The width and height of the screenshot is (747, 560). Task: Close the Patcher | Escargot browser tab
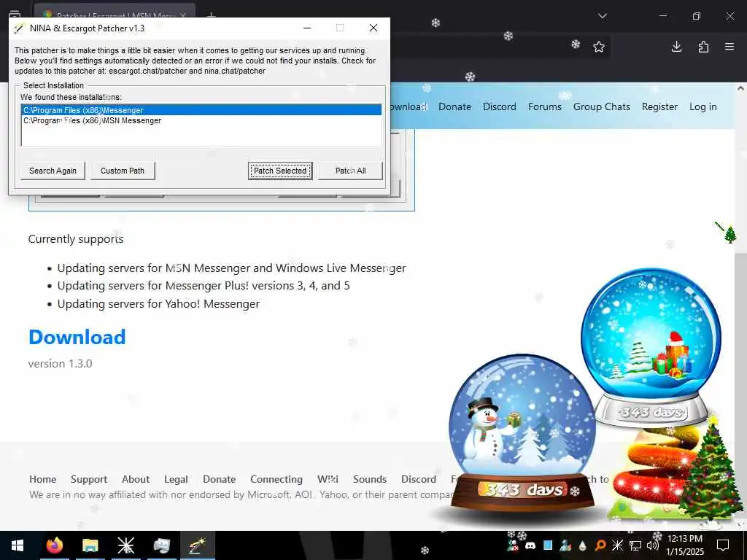(183, 15)
